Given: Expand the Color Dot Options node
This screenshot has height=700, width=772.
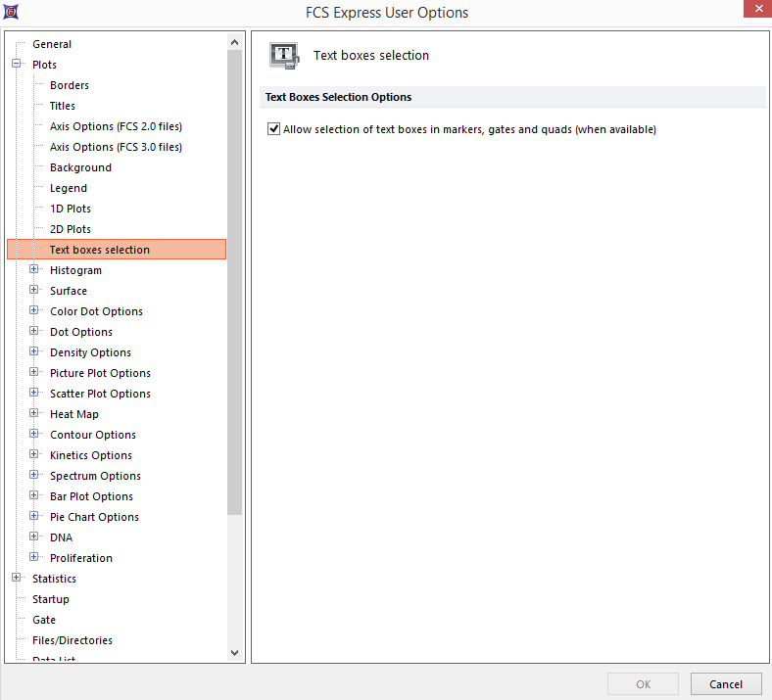Looking at the screenshot, I should pyautogui.click(x=34, y=311).
